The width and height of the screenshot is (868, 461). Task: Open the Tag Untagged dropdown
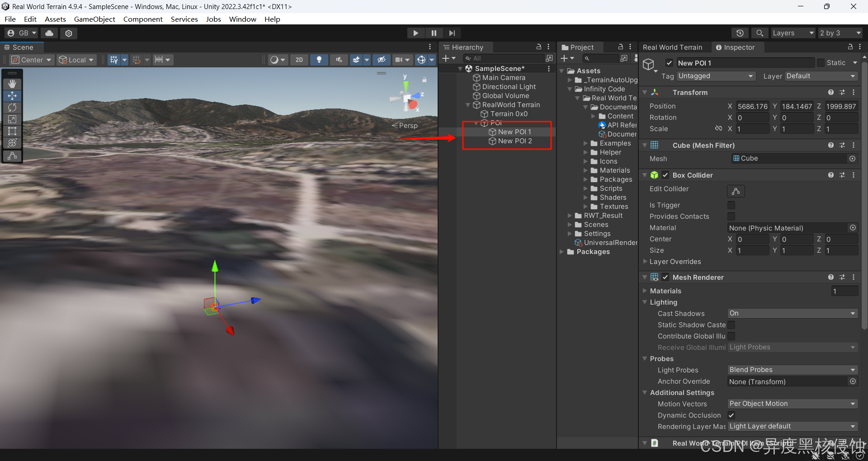pyautogui.click(x=716, y=76)
